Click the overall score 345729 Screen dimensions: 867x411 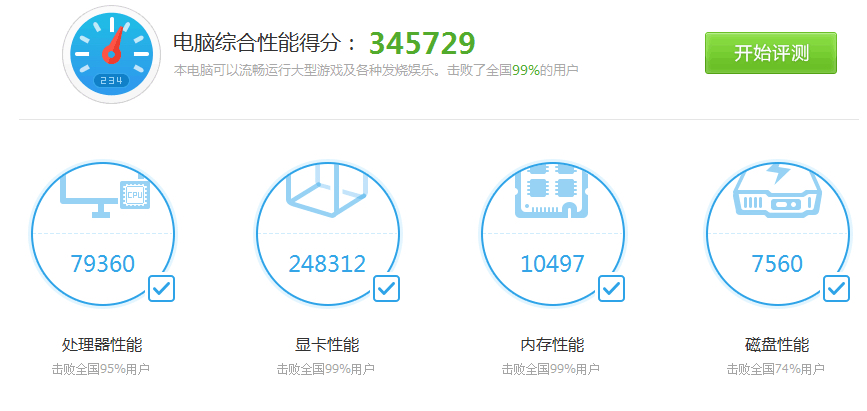pos(422,44)
